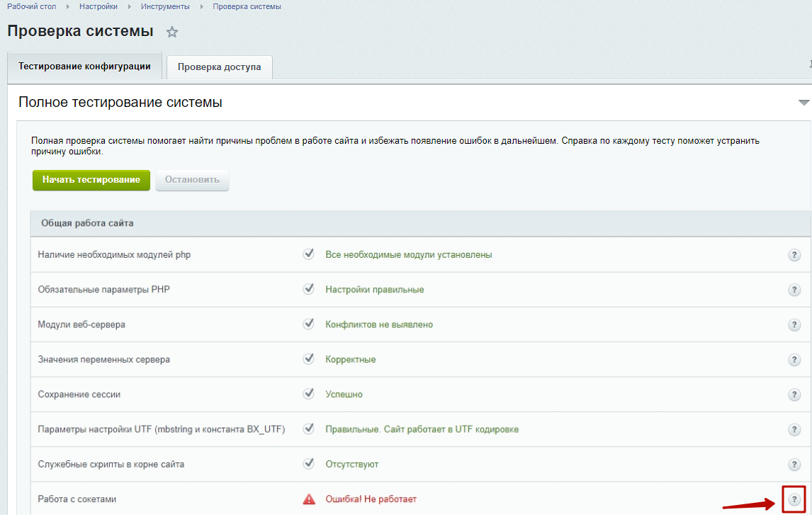Click the Остановить button
The height and width of the screenshot is (517, 812).
pyautogui.click(x=192, y=180)
